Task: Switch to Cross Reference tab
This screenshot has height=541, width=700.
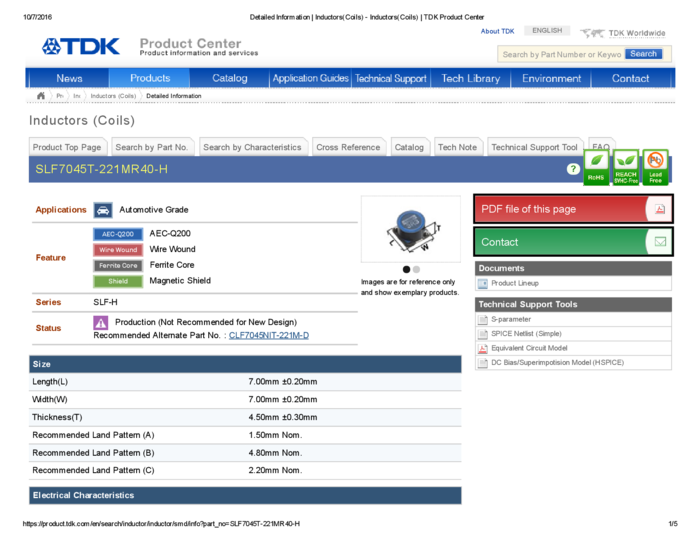Action: (348, 147)
